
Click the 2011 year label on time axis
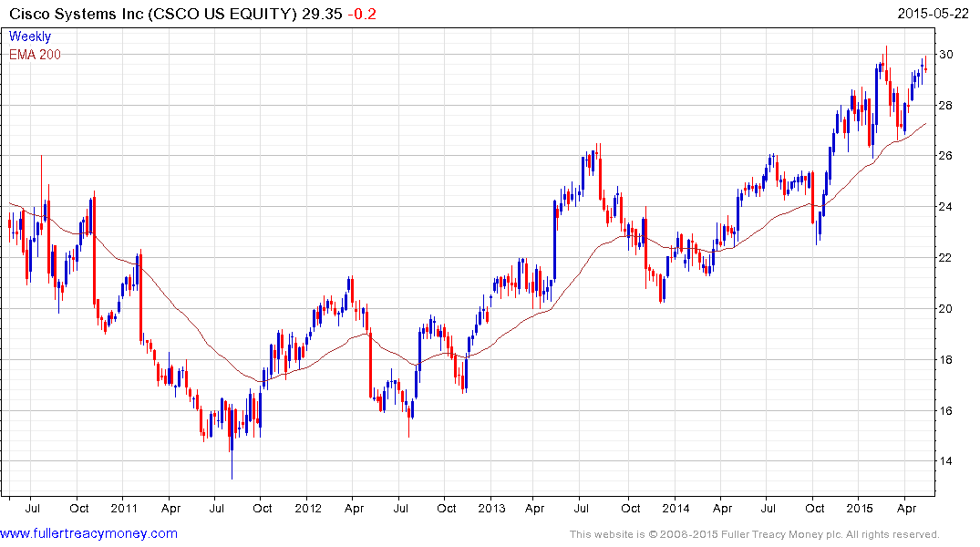124,508
